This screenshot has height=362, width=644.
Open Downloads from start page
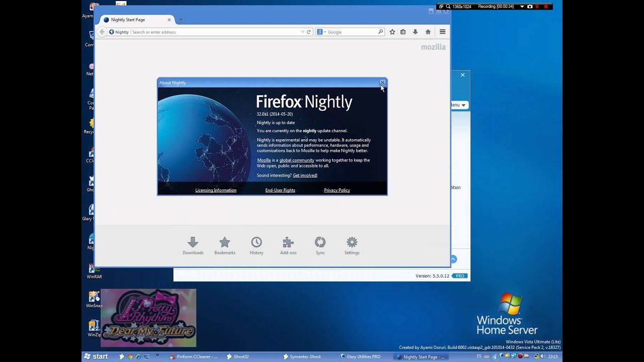tap(193, 246)
